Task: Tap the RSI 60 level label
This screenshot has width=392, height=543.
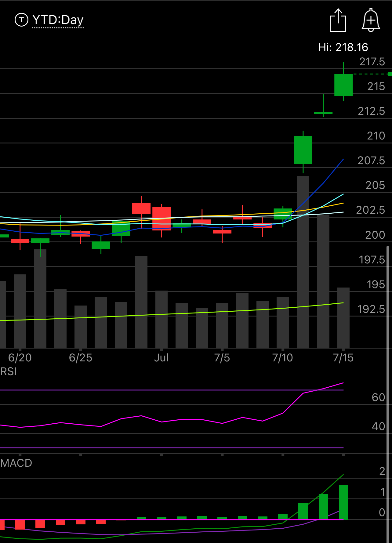Action: tap(379, 397)
